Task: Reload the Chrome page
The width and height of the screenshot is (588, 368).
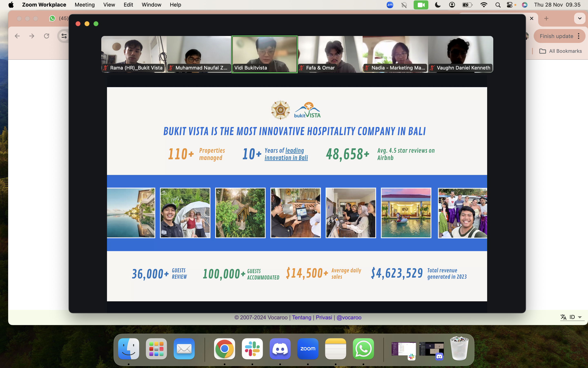Action: [x=47, y=36]
